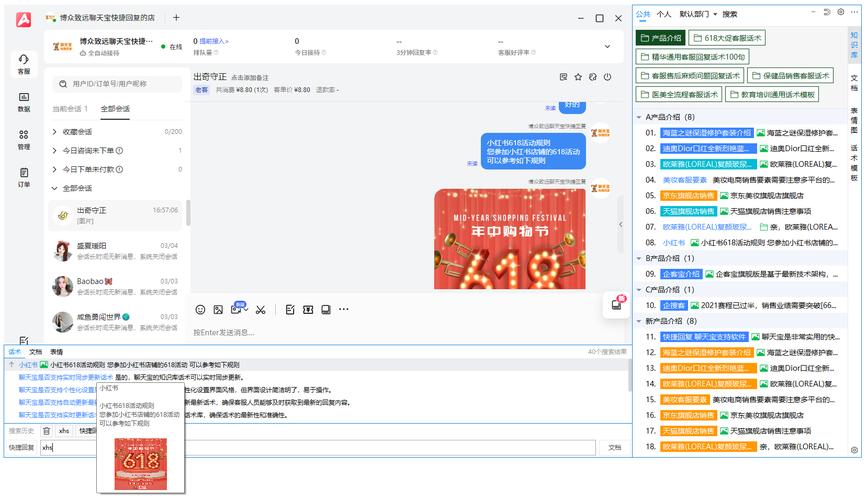Open the emoji picker in chat toolbar
The height and width of the screenshot is (500, 867).
200,310
